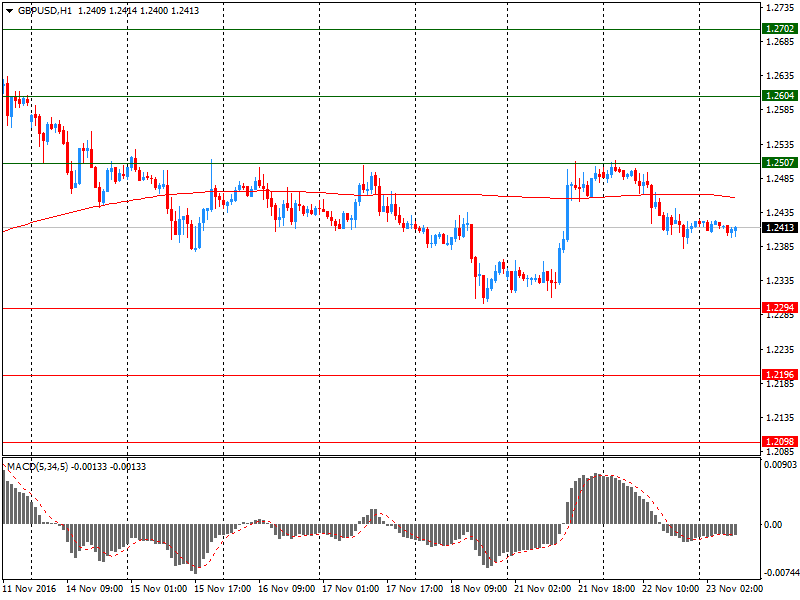Click the 1.2435 price scale value

pos(780,213)
